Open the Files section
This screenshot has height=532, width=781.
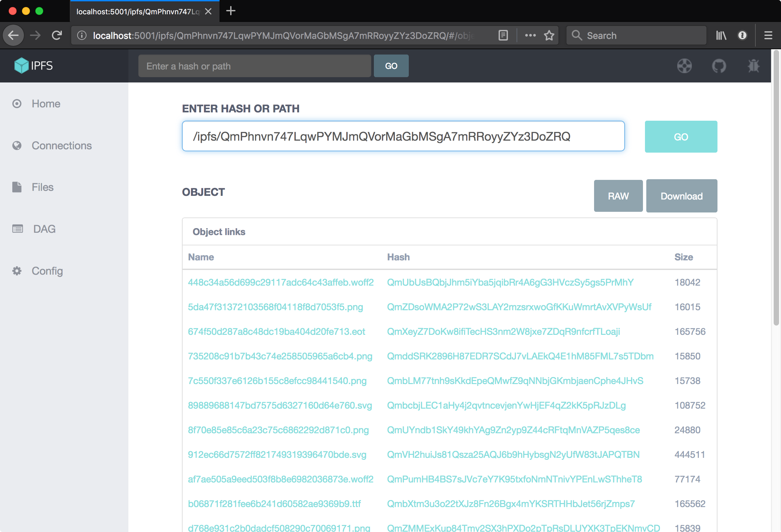(x=42, y=187)
